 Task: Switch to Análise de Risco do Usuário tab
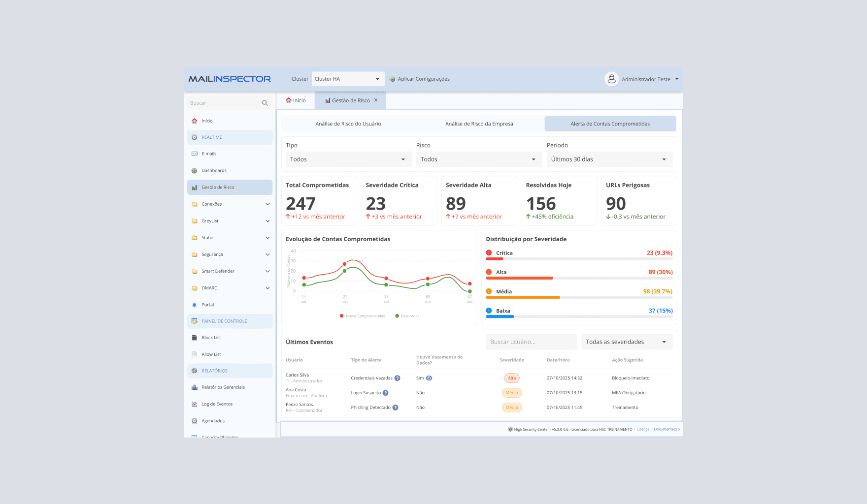click(x=348, y=124)
